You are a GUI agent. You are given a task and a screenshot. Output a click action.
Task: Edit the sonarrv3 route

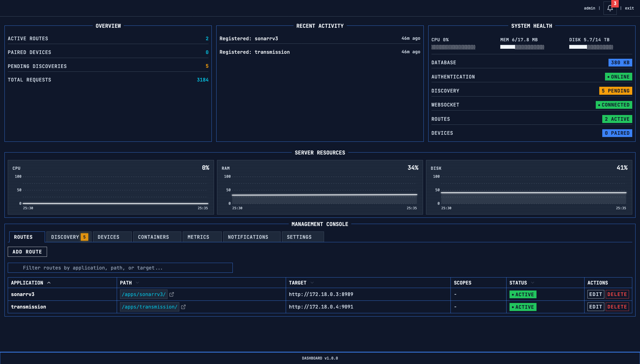[595, 294]
